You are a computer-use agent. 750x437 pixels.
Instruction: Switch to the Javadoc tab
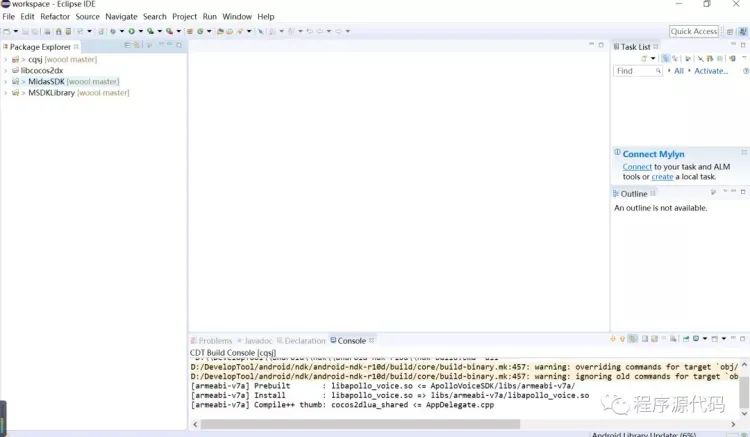(254, 340)
